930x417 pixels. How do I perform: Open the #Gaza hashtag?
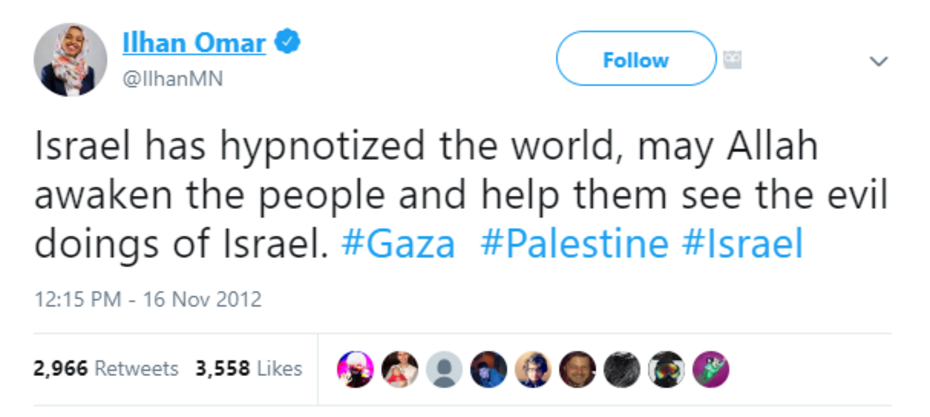[398, 244]
